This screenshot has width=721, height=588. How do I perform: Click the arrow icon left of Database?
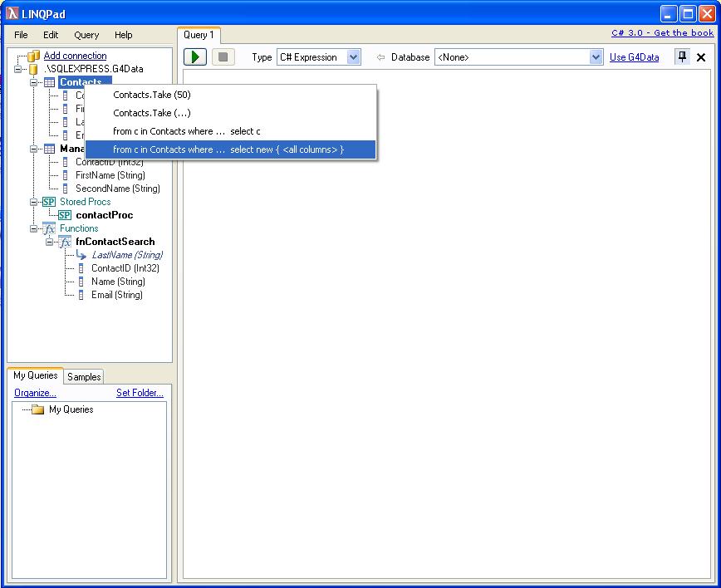point(380,57)
